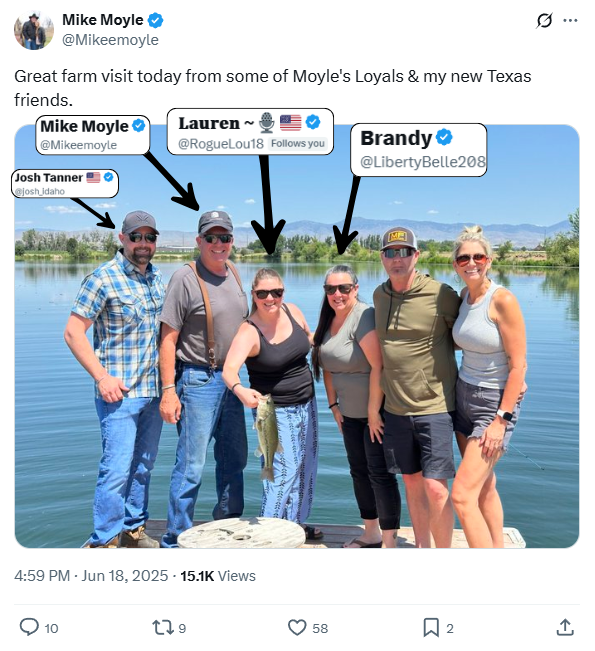Screen dimensions: 595x651
Task: View the 15.1K Views analytics
Action: coord(218,576)
